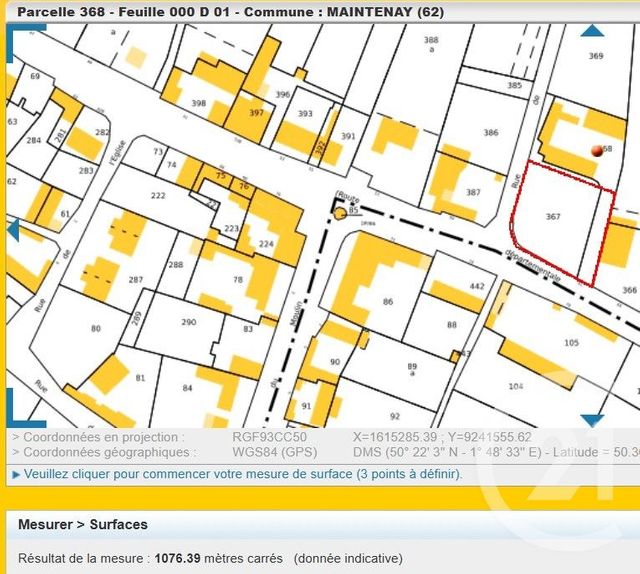The width and height of the screenshot is (640, 574).
Task: Click the 1076.39 measurement result
Action: [x=178, y=558]
